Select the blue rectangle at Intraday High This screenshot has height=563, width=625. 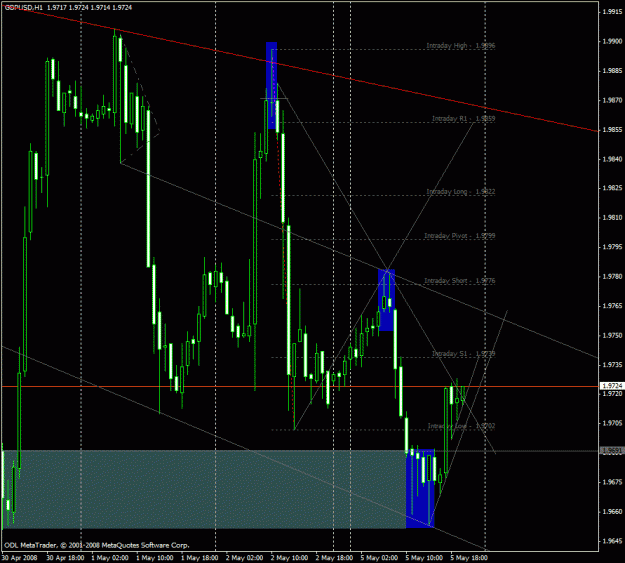pos(271,85)
